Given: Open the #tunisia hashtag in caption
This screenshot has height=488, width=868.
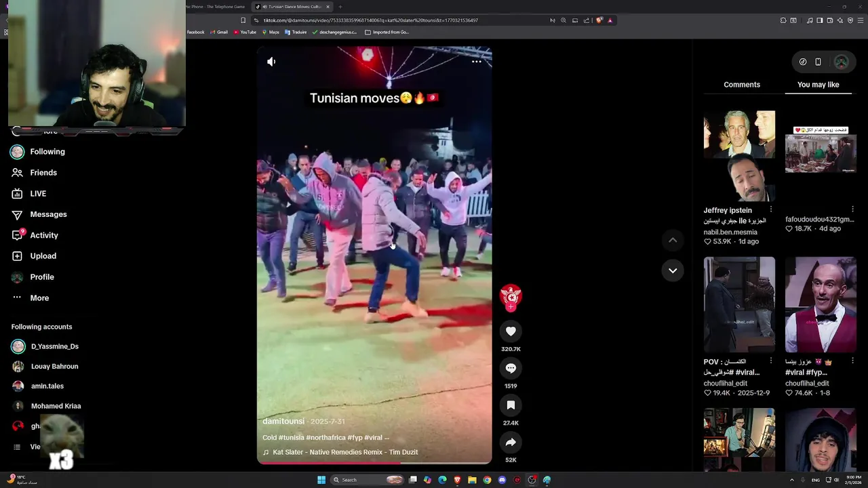Looking at the screenshot, I should click(290, 438).
